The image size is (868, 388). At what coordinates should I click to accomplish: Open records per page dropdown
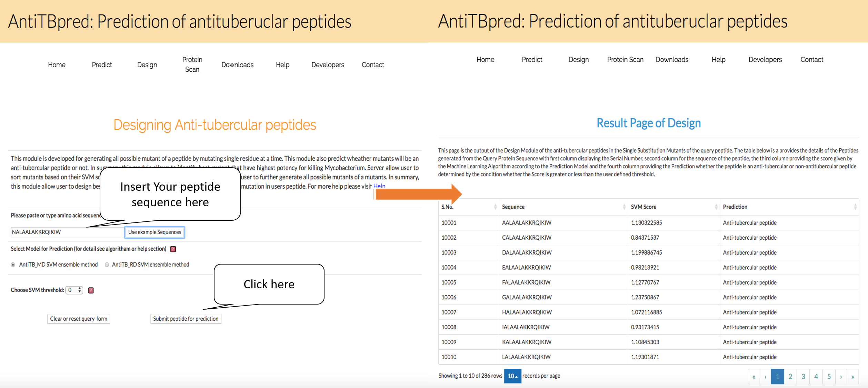[512, 376]
